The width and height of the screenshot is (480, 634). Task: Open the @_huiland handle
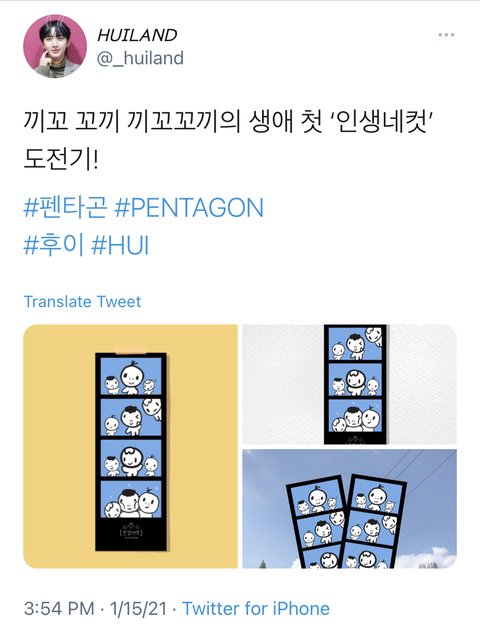(x=140, y=58)
